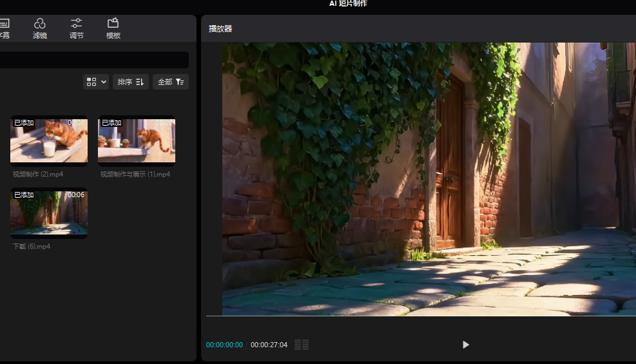Click the audio level meter icon beside timecode
The image size is (636, 364).
[302, 345]
